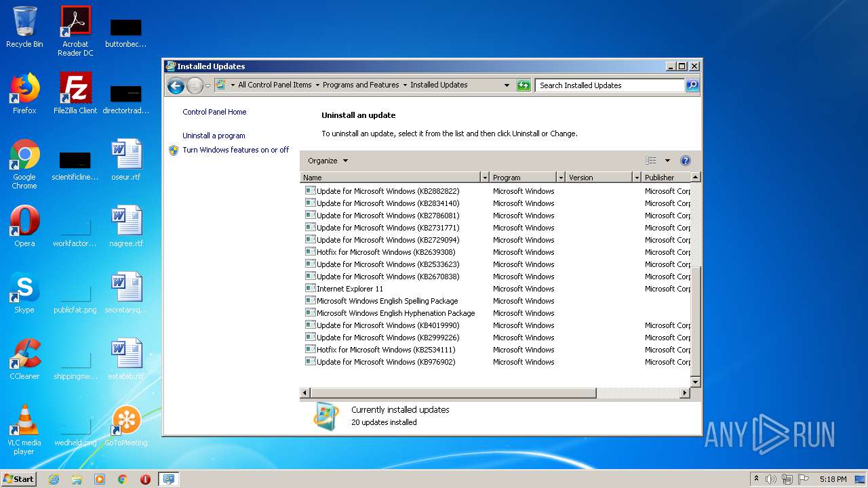Viewport: 868px width, 488px height.
Task: Click the refresh button beside address bar
Action: [x=524, y=85]
